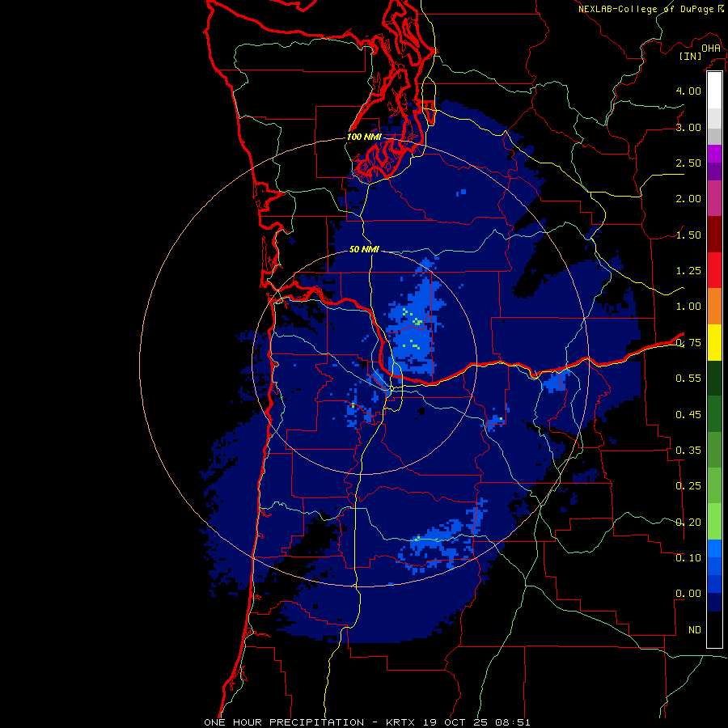Click the 100 NMI range ring label

coord(364,137)
